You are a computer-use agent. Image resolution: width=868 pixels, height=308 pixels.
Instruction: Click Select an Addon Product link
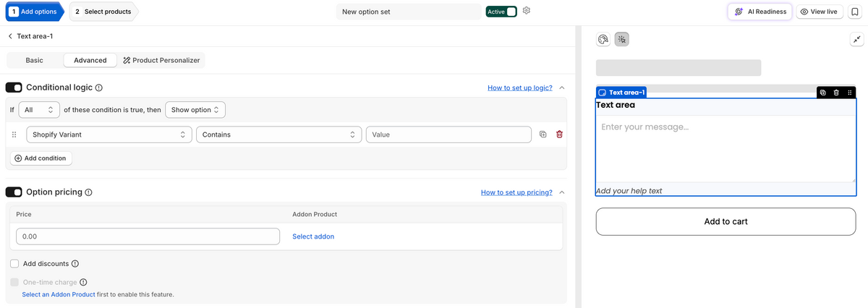tap(59, 294)
